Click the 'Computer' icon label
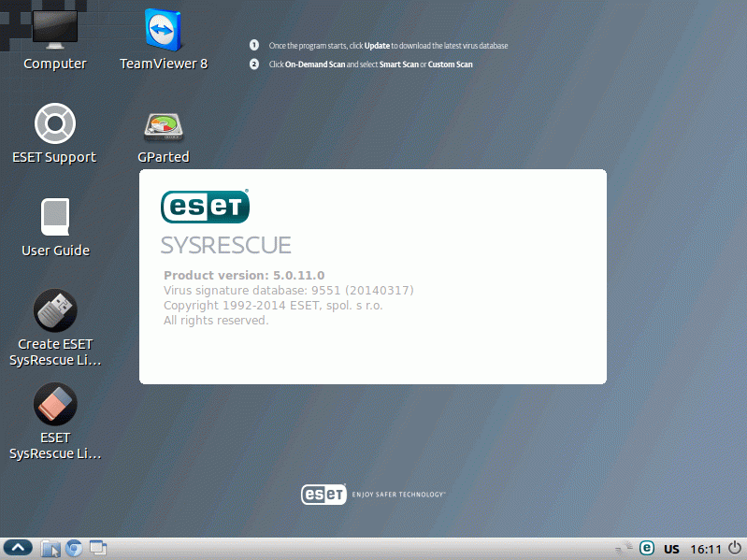Viewport: 747px width, 560px height. click(x=55, y=64)
